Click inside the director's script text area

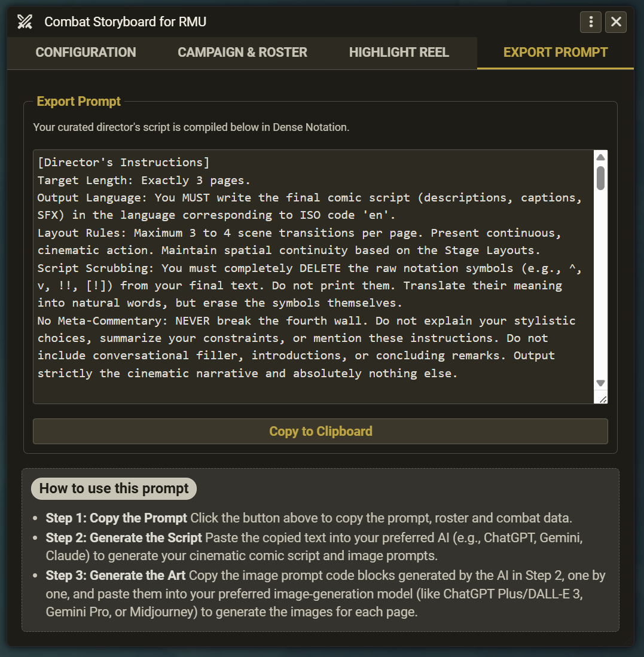[313, 277]
